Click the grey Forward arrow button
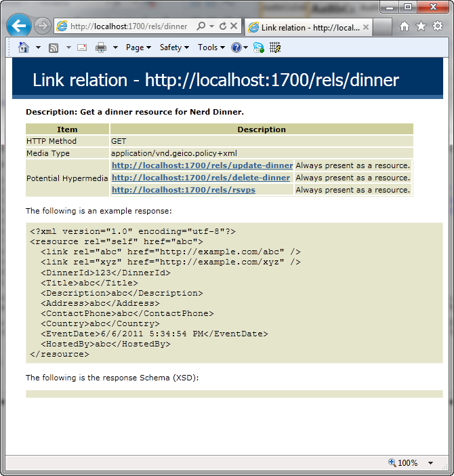The height and width of the screenshot is (476, 454). [42, 26]
